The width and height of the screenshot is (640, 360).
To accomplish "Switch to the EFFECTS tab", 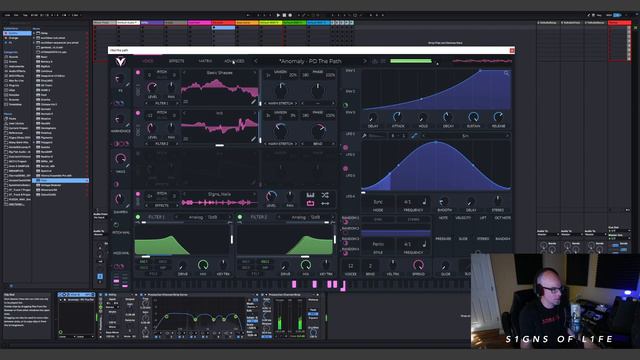I will [176, 61].
